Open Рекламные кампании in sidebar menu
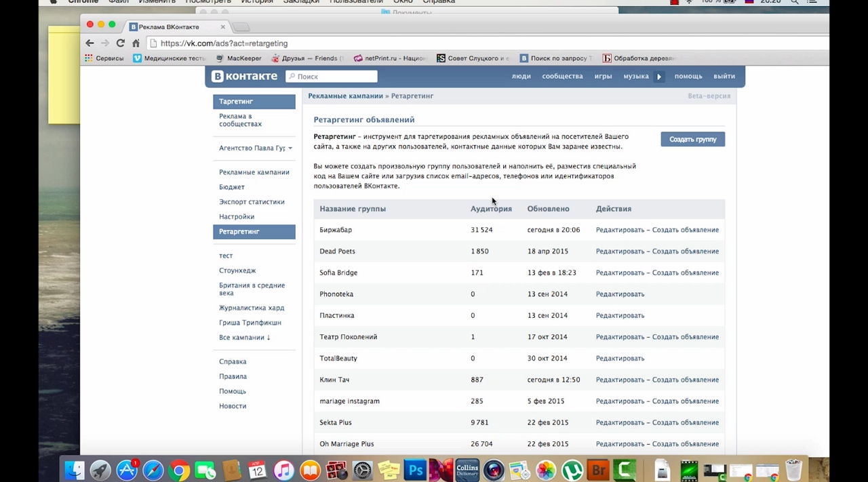The width and height of the screenshot is (868, 482). (x=254, y=172)
